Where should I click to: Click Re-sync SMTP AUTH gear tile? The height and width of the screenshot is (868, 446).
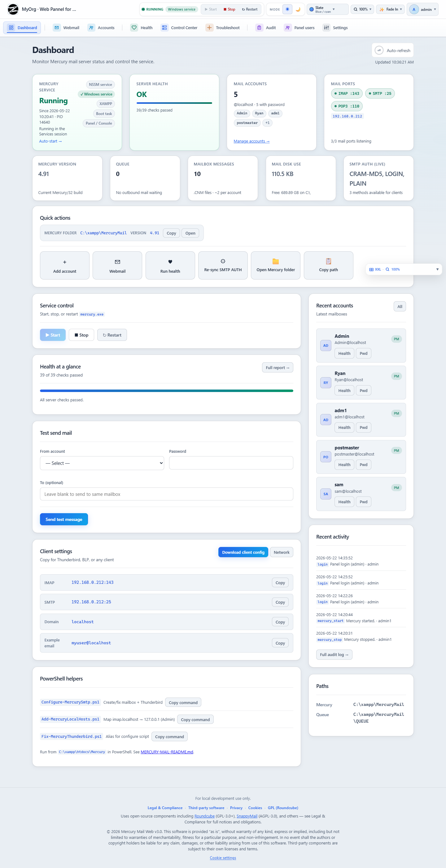(223, 266)
